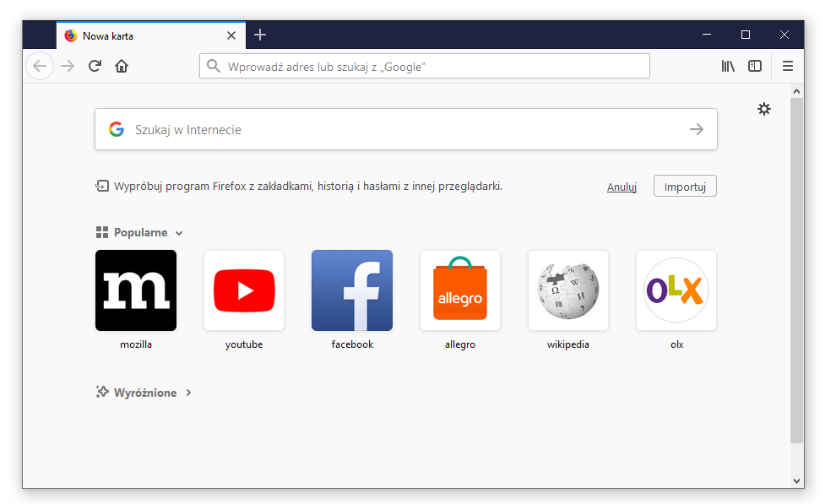Screen dimensions: 825x504
Task: Click the magnifier icon in address bar
Action: 213,66
